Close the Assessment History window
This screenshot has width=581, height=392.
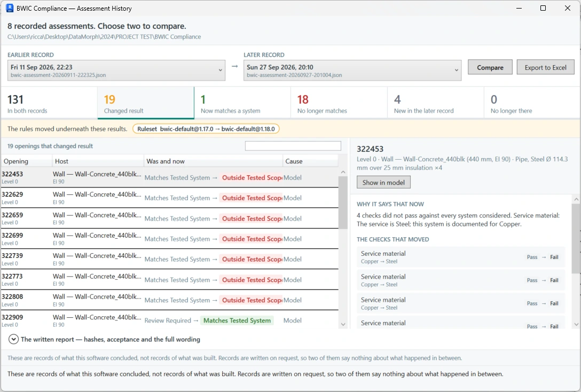coord(567,8)
